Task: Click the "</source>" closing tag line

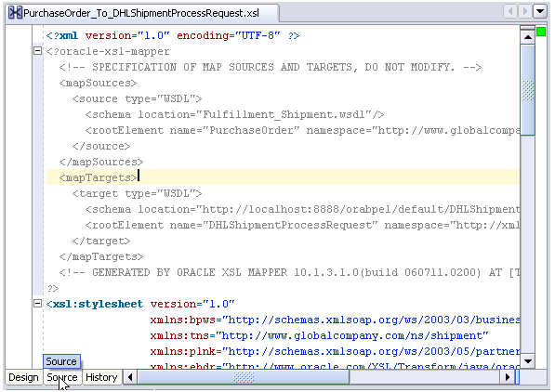Action: click(x=101, y=146)
